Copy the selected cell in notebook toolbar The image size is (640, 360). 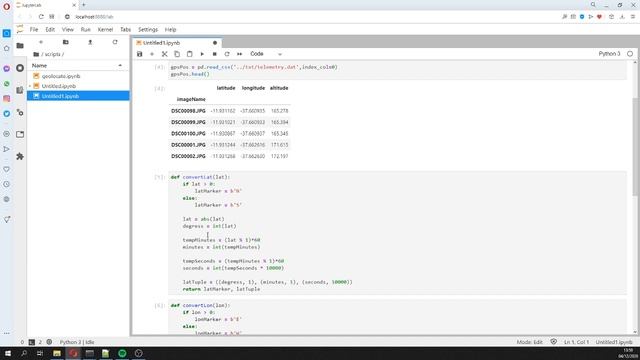pos(177,54)
